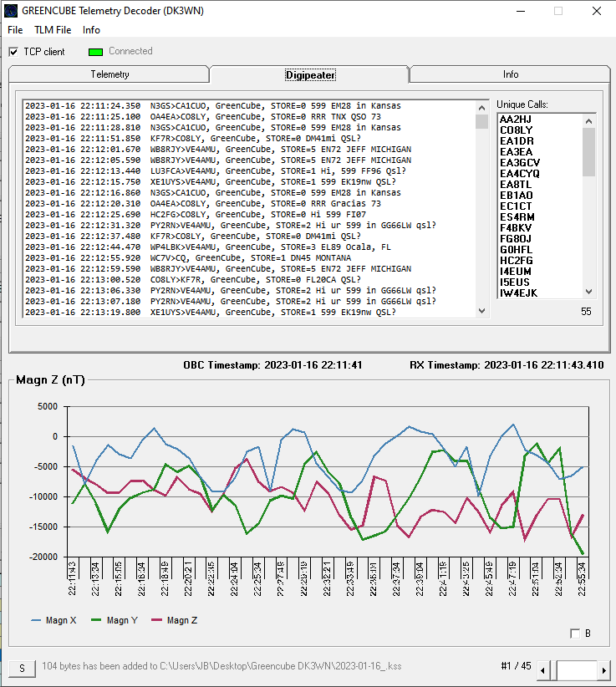This screenshot has width=616, height=687.
Task: Click HC2FG>CO8LY log line with FI07
Action: point(196,215)
